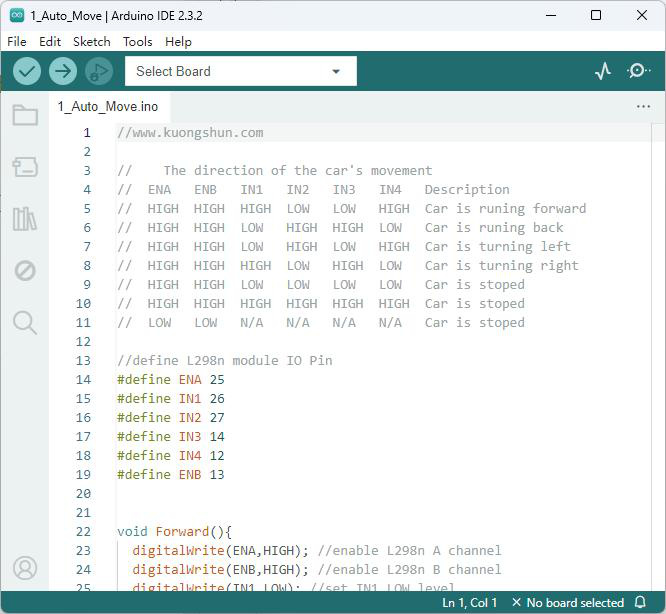
Task: Maximize the Arduino IDE window
Action: point(596,15)
